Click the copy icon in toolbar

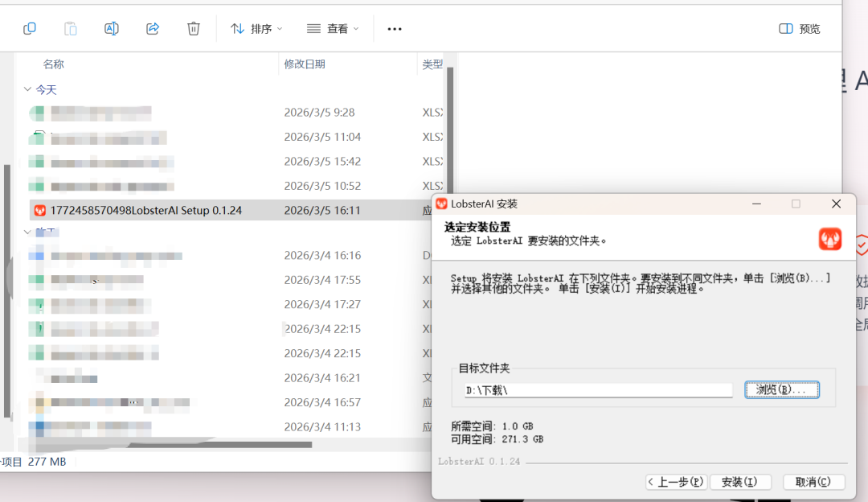point(30,29)
